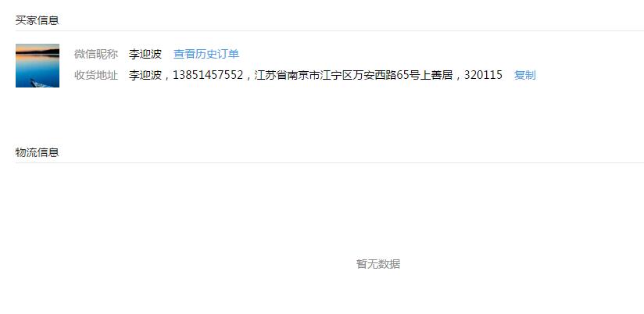Click the 南京市 city text in the address

coord(303,75)
